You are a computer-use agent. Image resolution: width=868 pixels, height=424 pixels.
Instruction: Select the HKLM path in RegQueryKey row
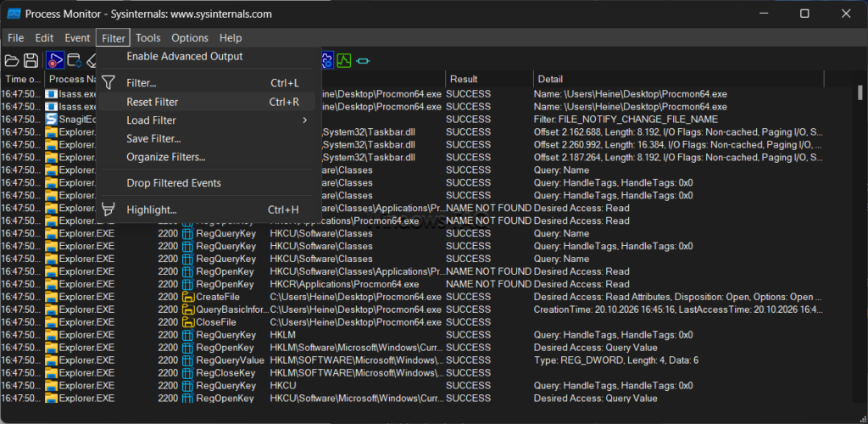pos(282,335)
